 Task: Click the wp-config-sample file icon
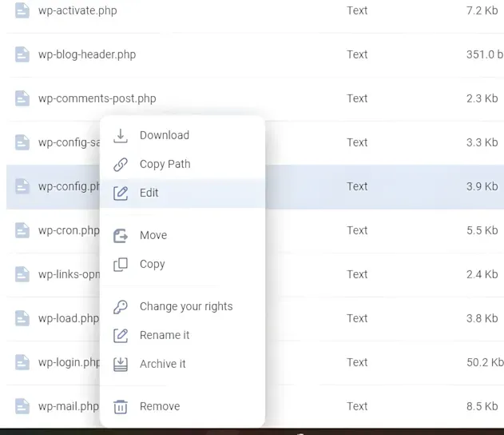(x=22, y=142)
